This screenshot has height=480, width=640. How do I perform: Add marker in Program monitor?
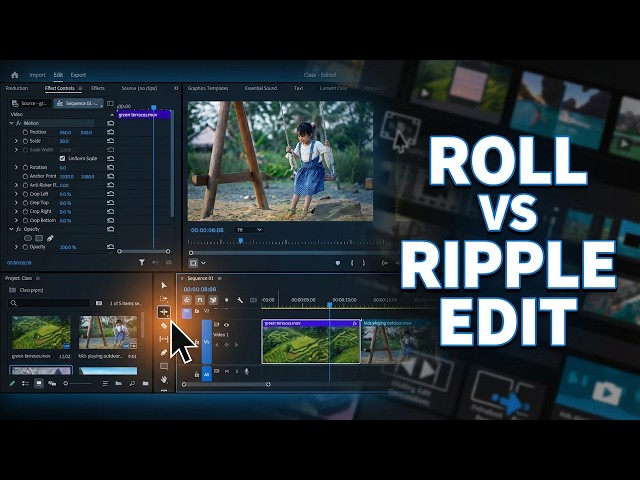[x=338, y=263]
